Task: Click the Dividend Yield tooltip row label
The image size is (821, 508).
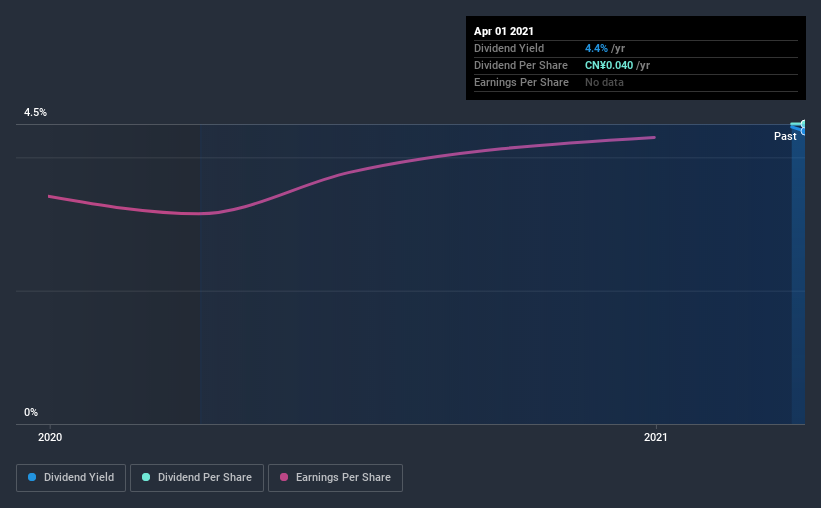Action: point(509,48)
